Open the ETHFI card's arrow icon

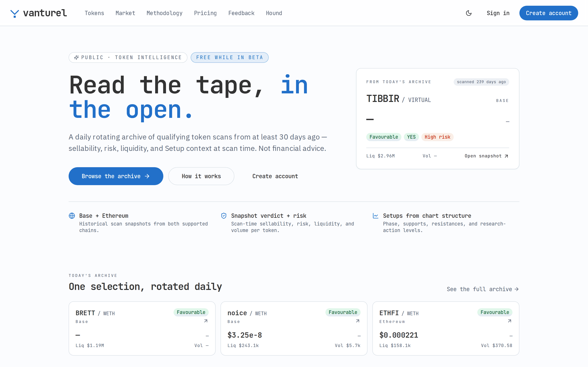click(510, 321)
